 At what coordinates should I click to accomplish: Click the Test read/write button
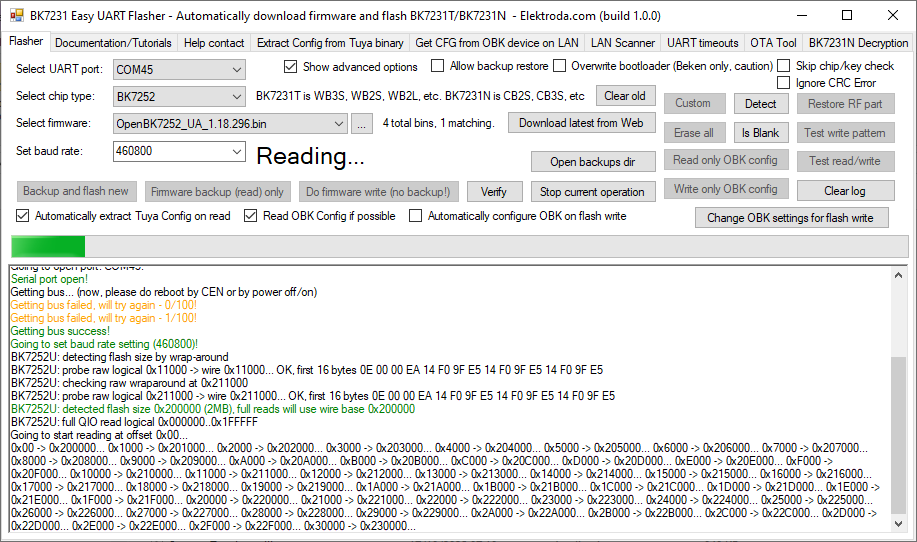845,161
